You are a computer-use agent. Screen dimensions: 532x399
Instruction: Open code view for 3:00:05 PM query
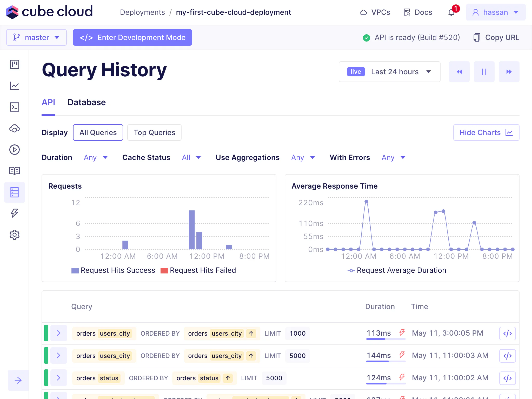coord(507,334)
